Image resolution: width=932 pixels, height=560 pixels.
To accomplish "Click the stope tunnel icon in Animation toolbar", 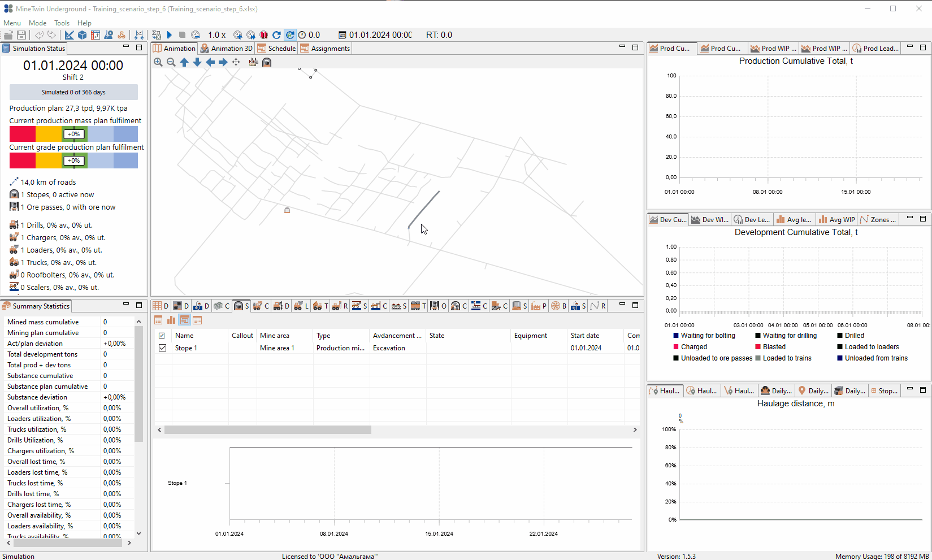I will (x=267, y=62).
